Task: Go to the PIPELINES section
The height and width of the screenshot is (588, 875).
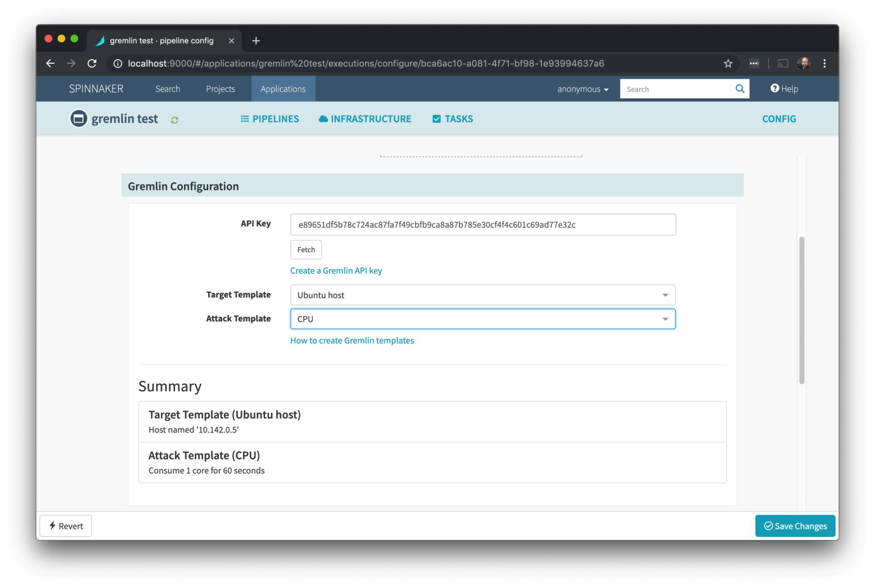Action: coord(270,119)
